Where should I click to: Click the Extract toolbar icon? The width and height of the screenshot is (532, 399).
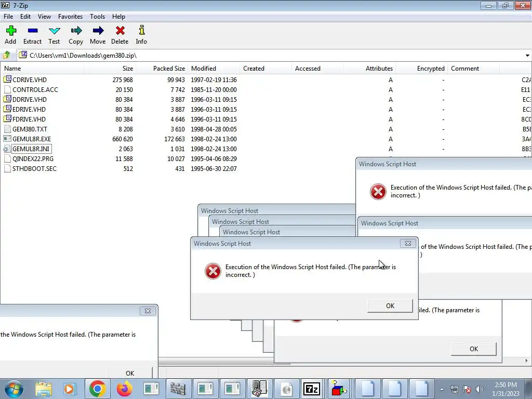33,31
